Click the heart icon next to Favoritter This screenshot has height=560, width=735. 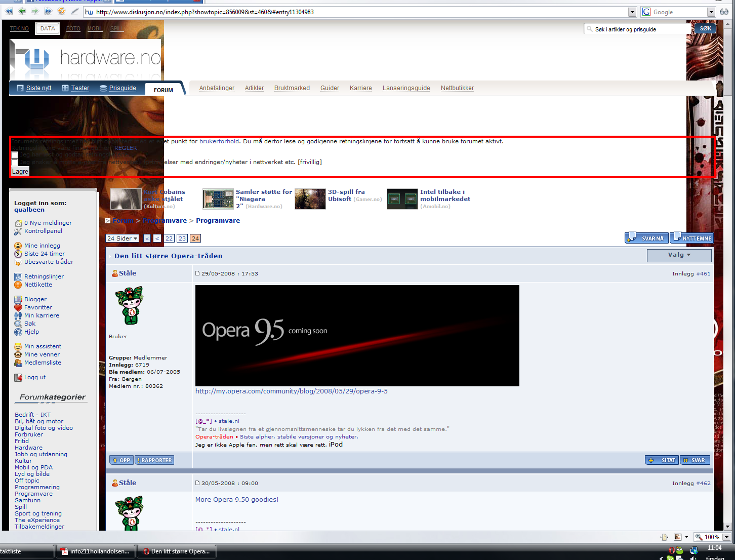18,307
